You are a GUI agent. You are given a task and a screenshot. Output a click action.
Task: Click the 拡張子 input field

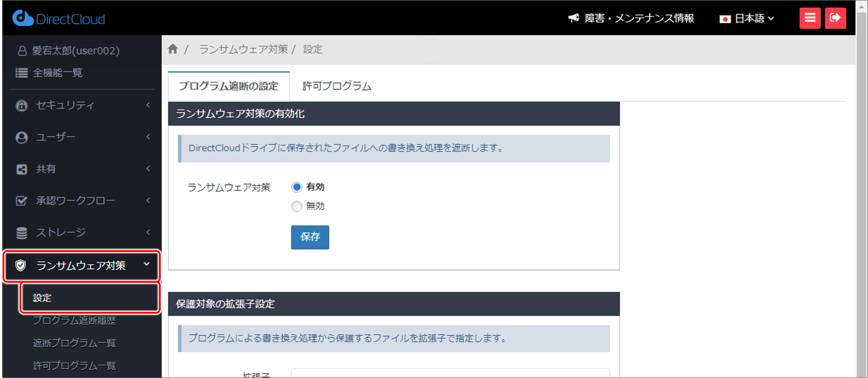450,373
